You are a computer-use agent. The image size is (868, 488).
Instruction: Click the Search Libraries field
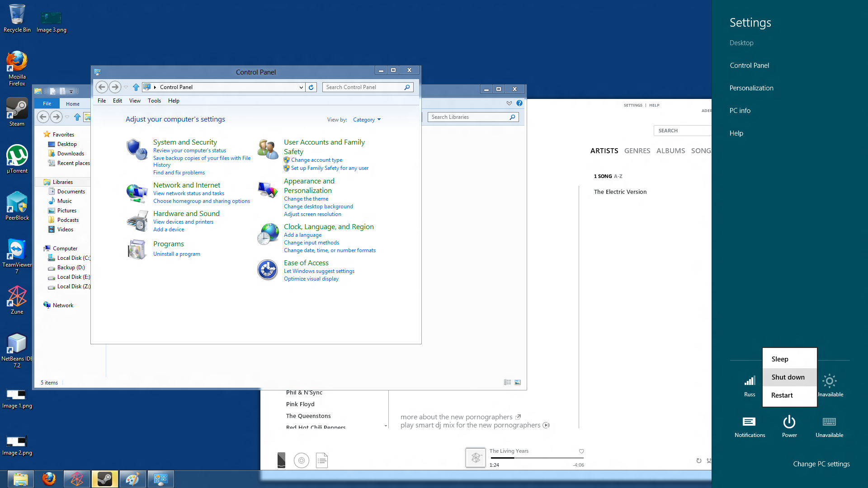(x=473, y=117)
